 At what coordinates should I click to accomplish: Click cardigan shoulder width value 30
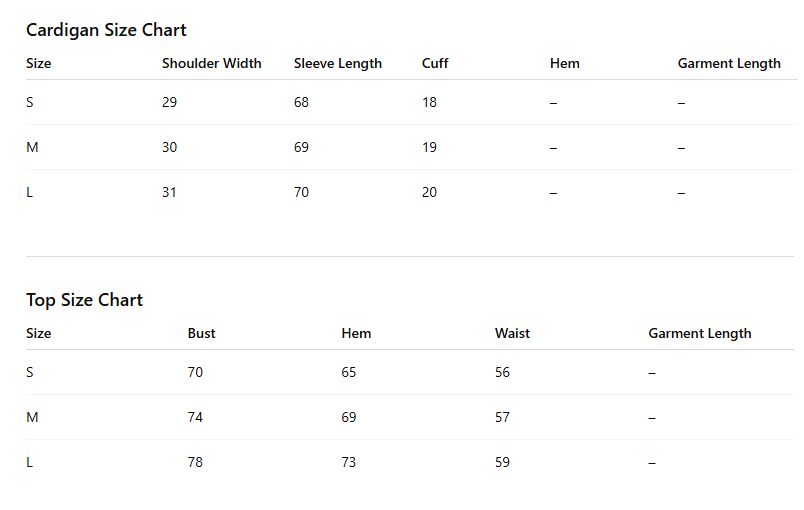pyautogui.click(x=169, y=148)
